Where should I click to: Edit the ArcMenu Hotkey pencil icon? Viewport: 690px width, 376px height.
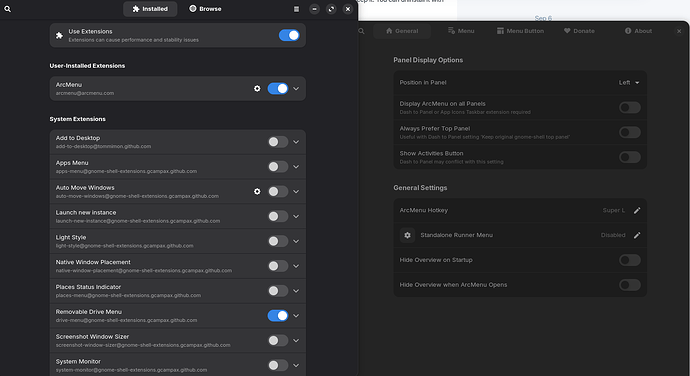[x=637, y=210]
